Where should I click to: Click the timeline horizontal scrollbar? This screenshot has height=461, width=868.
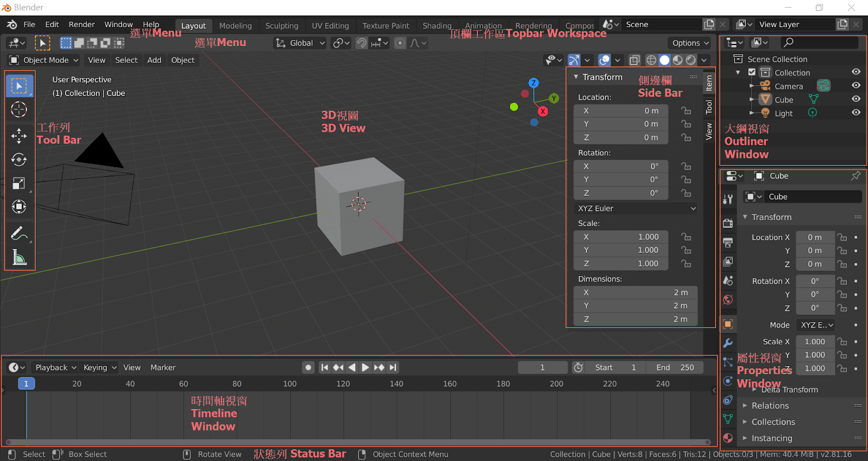(x=358, y=442)
